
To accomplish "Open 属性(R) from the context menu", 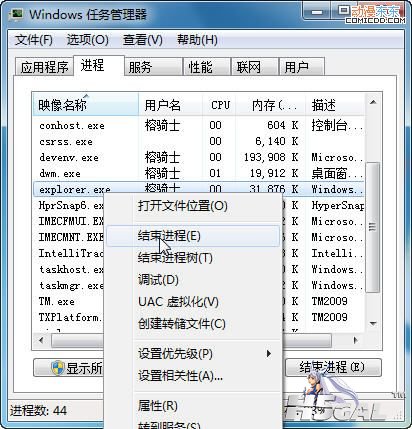I will click(x=193, y=406).
